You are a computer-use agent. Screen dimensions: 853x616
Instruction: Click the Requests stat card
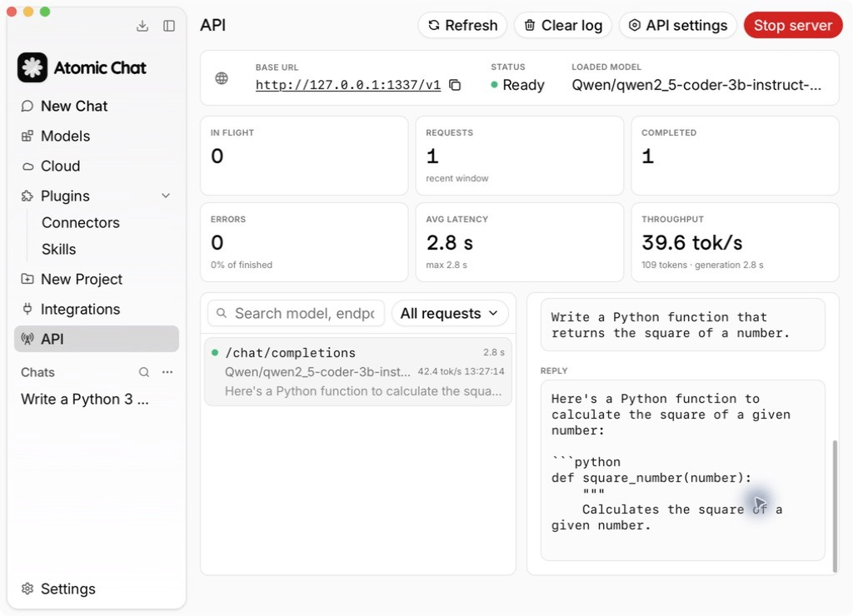point(520,156)
